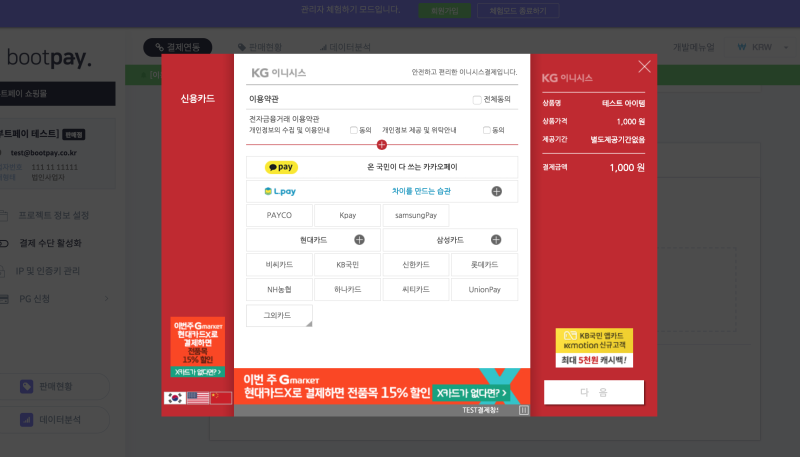800x457 pixels.
Task: Open 개발매뉴얼 link
Action: tap(693, 47)
